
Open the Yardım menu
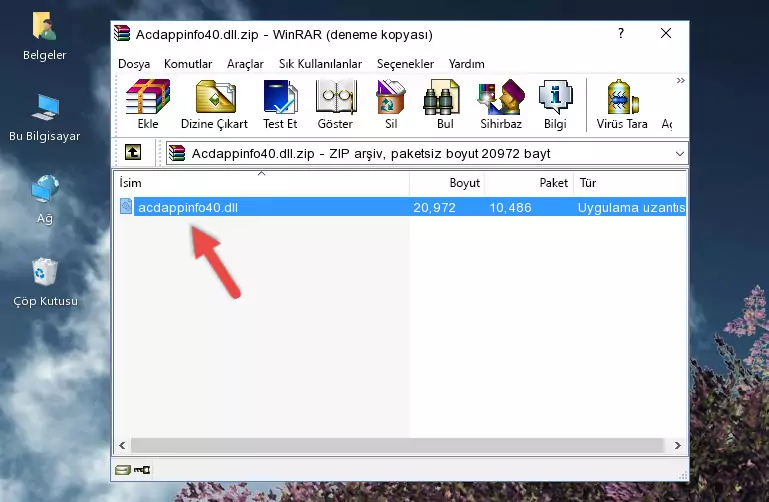[466, 64]
